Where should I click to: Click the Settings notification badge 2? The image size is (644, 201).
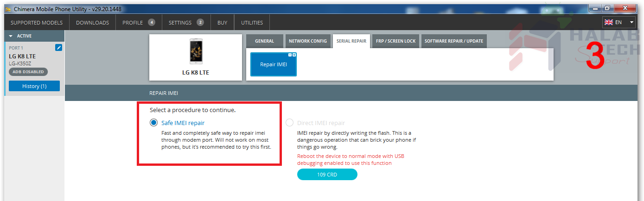200,22
